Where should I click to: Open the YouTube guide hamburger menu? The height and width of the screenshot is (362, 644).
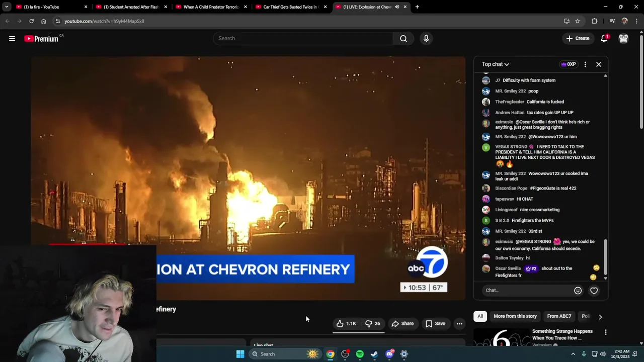click(x=12, y=39)
